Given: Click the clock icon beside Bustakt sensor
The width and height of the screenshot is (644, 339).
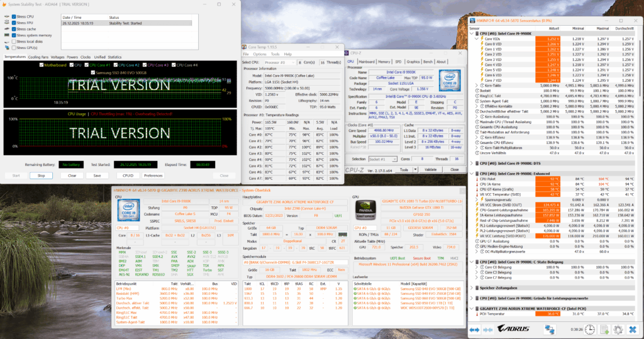Looking at the screenshot, I should (x=477, y=91).
